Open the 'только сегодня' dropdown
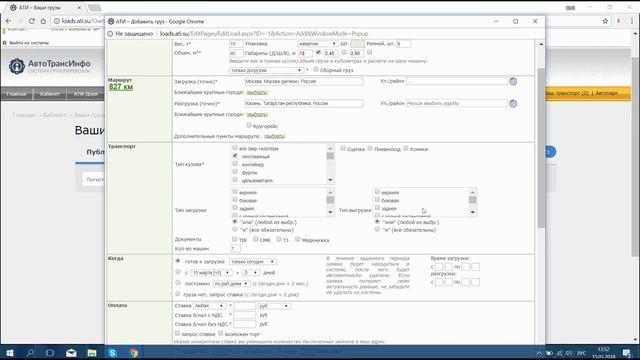The height and width of the screenshot is (360, 640). pyautogui.click(x=253, y=261)
